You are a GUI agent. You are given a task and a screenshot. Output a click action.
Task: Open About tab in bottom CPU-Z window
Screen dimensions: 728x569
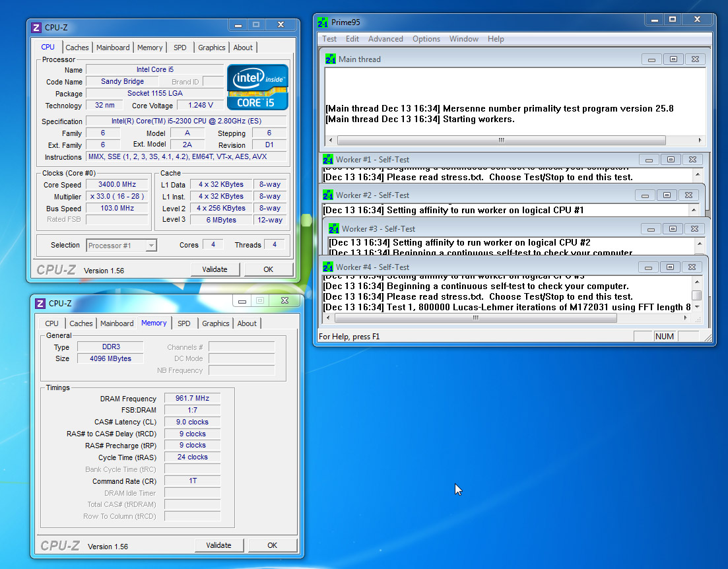point(247,323)
